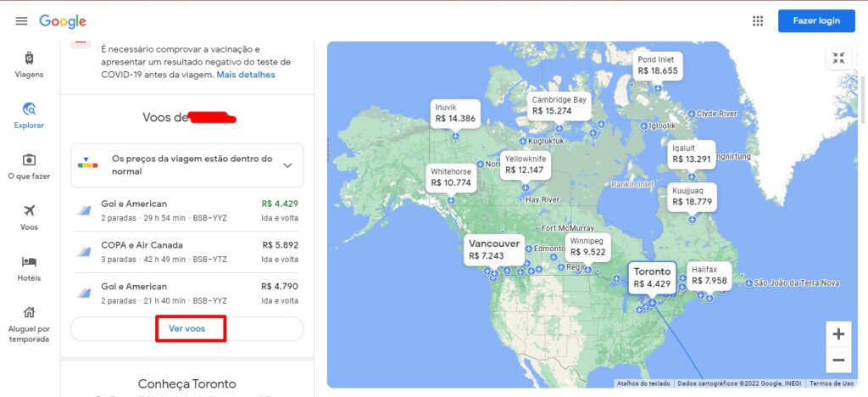Open Aluguel por temporada section
868x397 pixels.
click(29, 324)
